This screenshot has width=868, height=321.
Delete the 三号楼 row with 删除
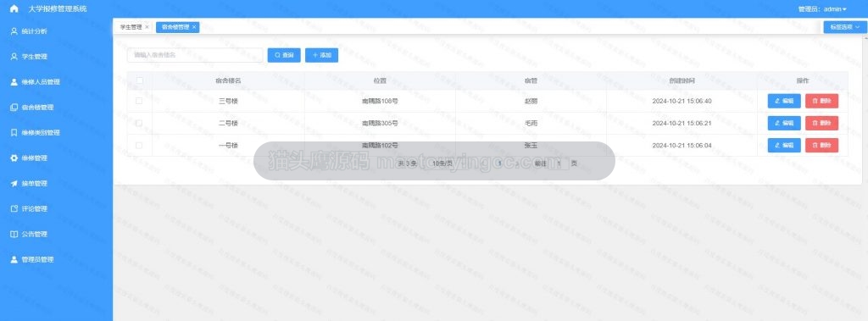tap(821, 101)
